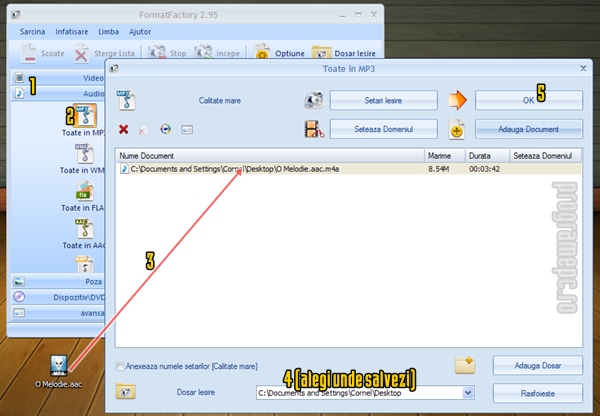Open the Ajutor menu

pos(140,32)
